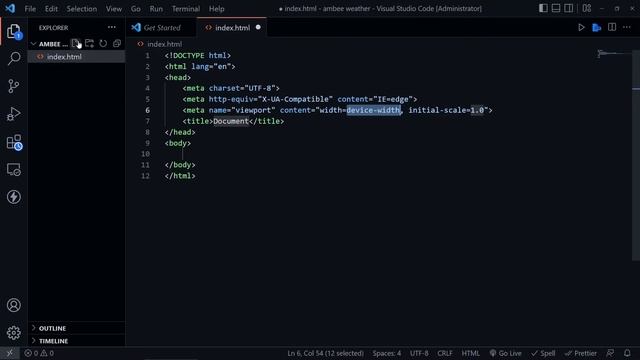Open the Explorer view in activity bar
The height and width of the screenshot is (360, 640).
click(x=14, y=31)
